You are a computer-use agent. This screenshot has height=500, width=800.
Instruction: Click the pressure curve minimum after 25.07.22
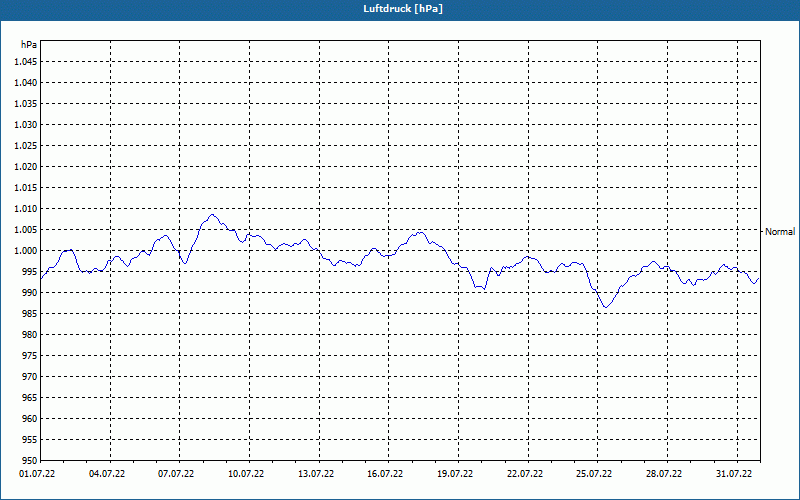point(606,307)
